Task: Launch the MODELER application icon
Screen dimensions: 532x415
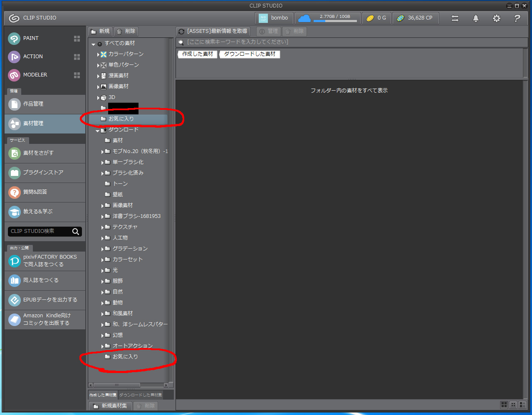Action: pyautogui.click(x=14, y=75)
